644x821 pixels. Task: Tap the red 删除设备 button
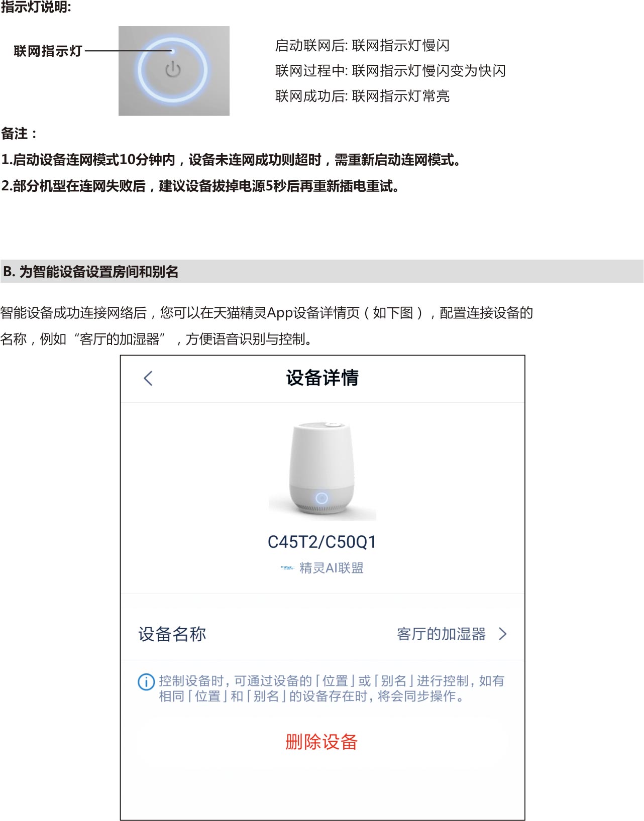click(x=321, y=742)
